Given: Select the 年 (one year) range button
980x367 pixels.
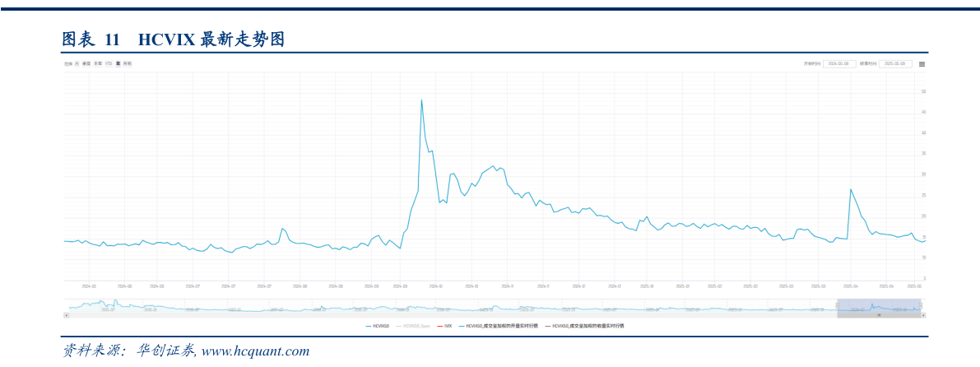Looking at the screenshot, I should (118, 63).
